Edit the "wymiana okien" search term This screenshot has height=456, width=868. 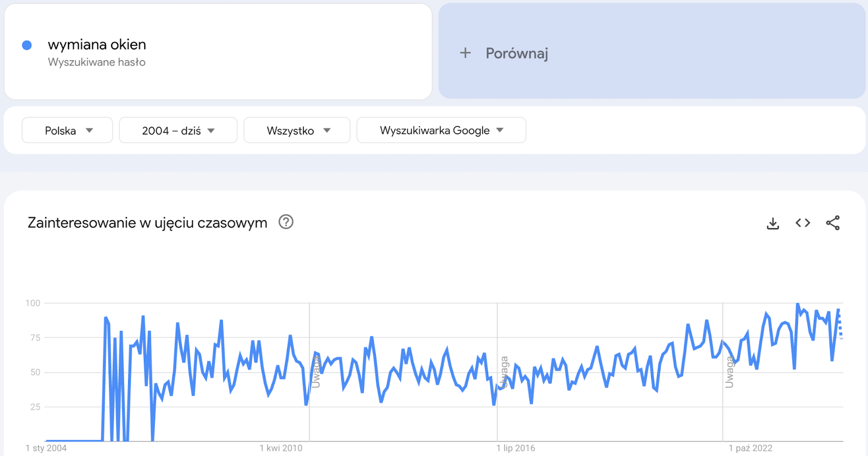click(97, 44)
